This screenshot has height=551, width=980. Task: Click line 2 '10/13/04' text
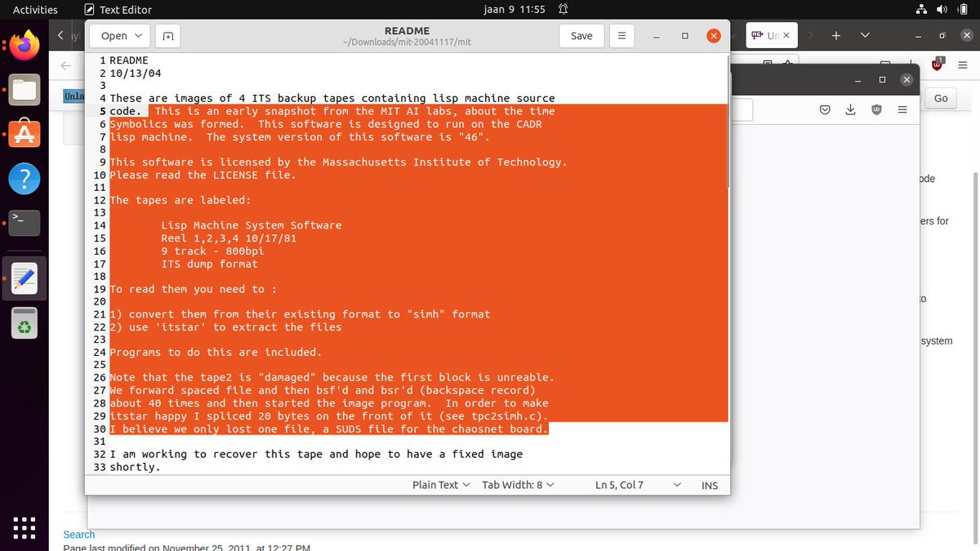coord(136,73)
